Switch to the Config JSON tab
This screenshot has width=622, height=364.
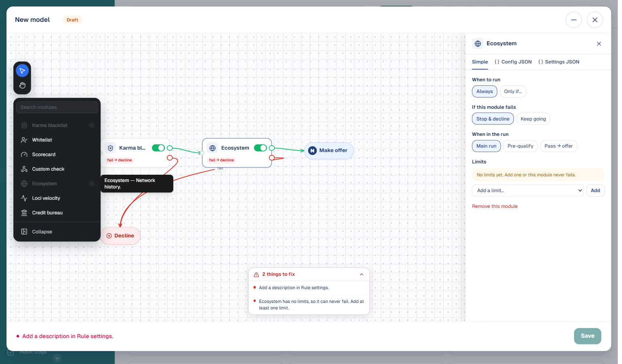513,62
